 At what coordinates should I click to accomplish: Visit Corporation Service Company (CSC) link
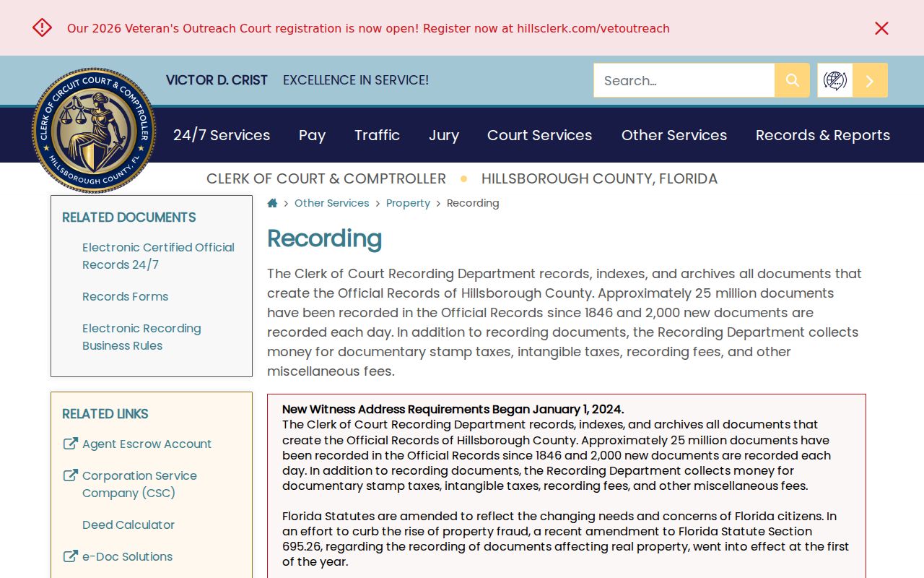coord(139,484)
